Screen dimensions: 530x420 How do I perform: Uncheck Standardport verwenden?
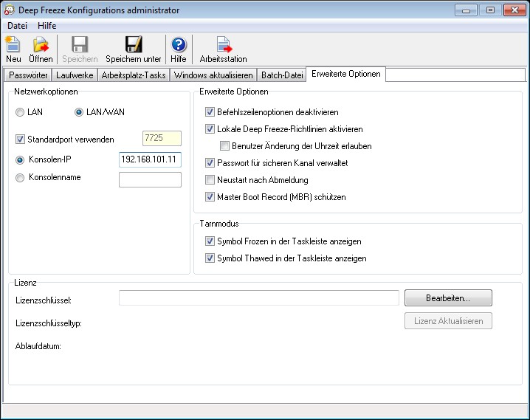tap(20, 140)
